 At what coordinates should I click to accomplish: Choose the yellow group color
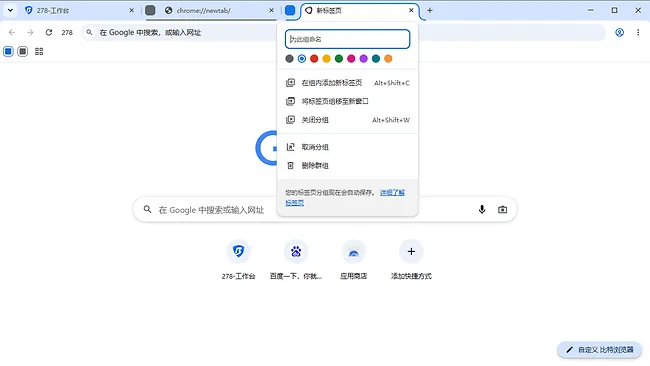coord(327,59)
